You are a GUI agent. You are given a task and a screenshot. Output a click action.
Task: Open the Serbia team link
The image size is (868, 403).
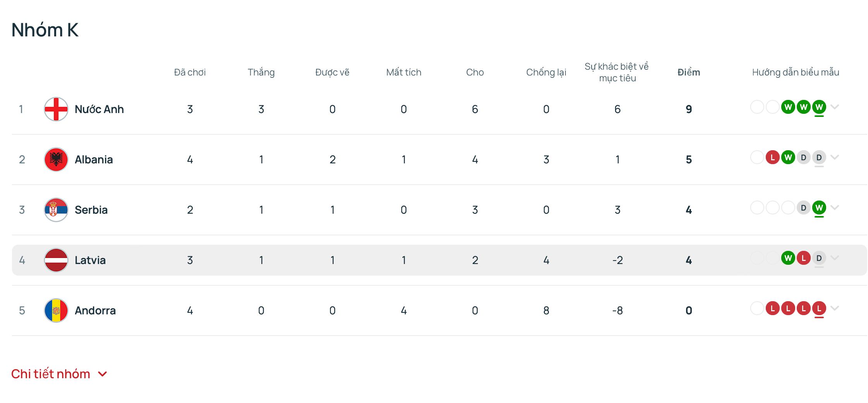click(91, 210)
